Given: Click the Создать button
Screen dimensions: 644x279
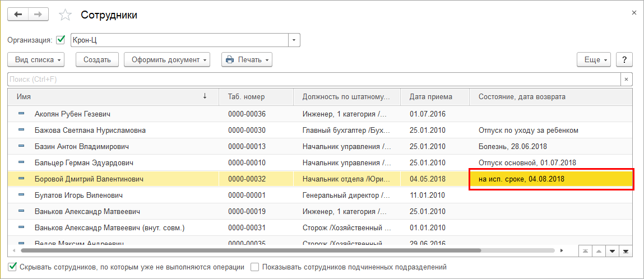Looking at the screenshot, I should pos(97,60).
